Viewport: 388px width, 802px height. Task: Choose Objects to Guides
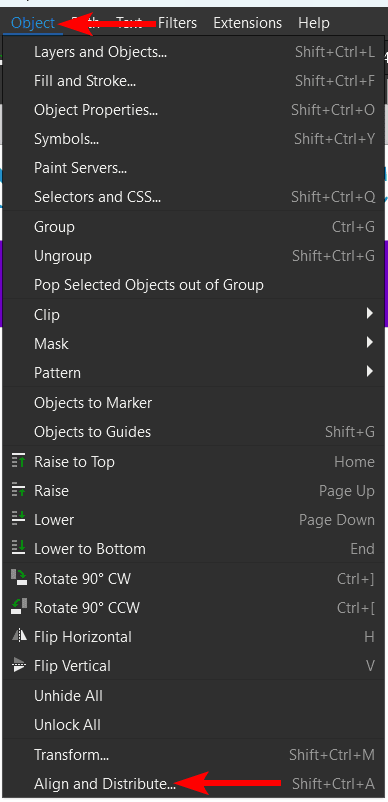[194, 432]
